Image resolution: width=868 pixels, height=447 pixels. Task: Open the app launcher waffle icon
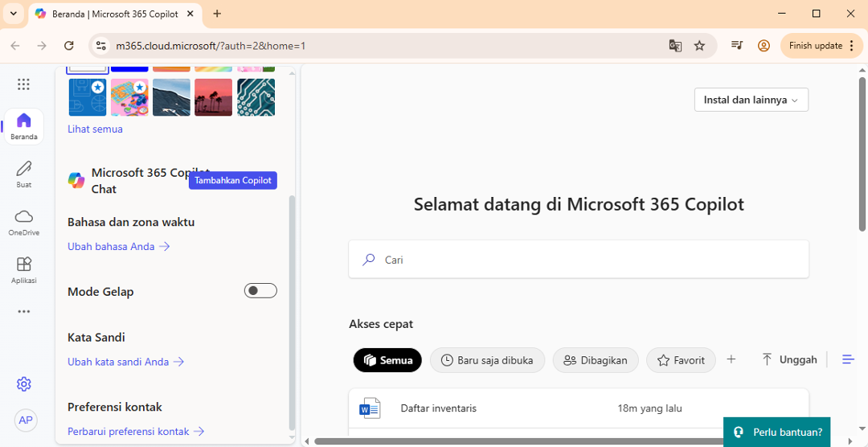click(x=23, y=84)
